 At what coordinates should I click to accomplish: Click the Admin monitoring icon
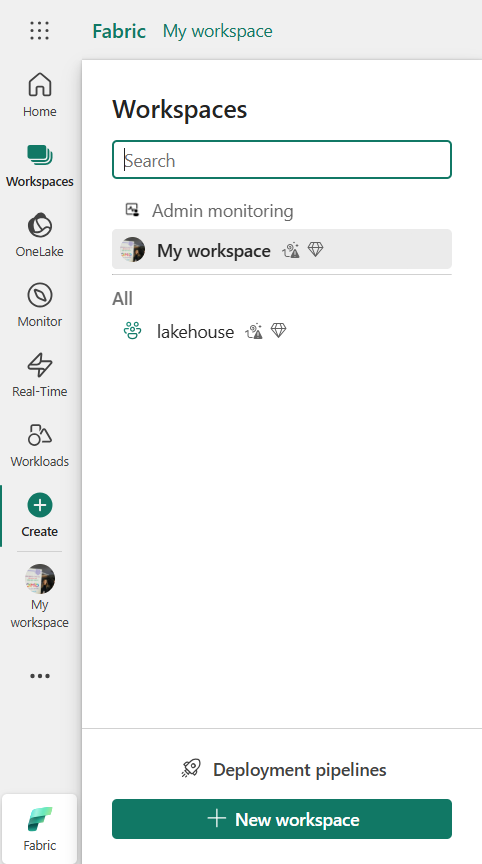coord(132,209)
